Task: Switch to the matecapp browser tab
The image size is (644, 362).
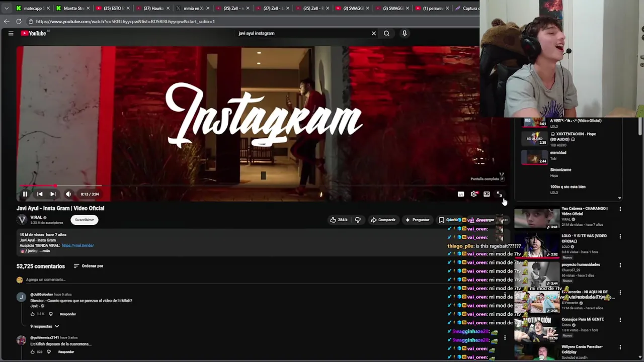Action: (x=33, y=8)
